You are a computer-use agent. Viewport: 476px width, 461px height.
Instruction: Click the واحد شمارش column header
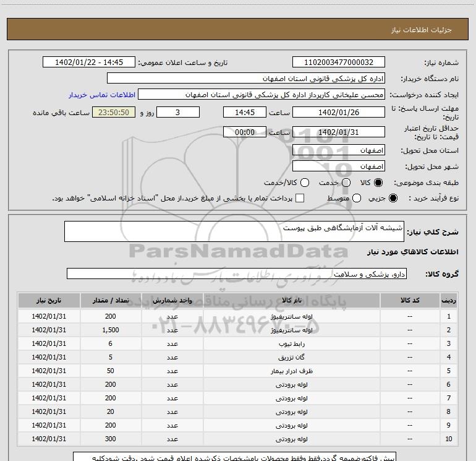(172, 300)
